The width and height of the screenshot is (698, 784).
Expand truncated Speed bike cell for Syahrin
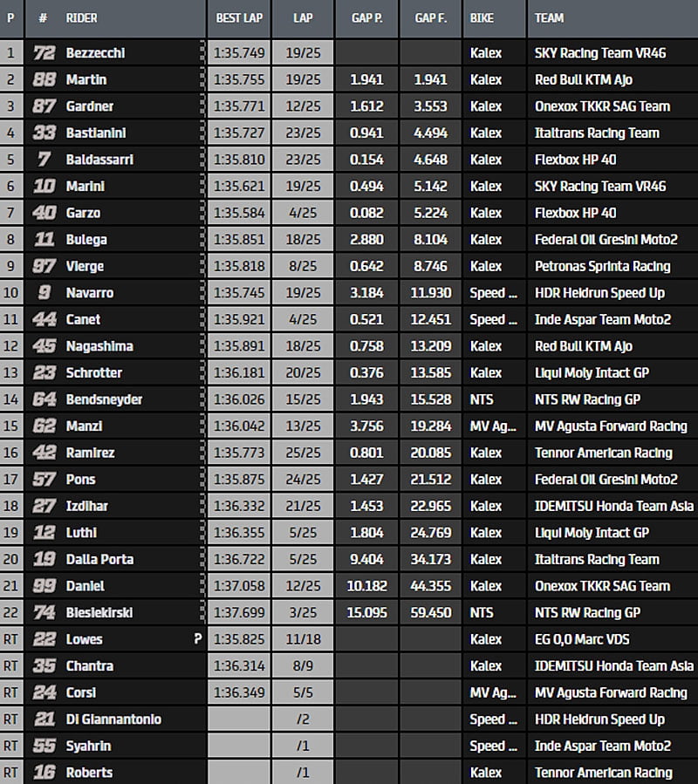494,747
